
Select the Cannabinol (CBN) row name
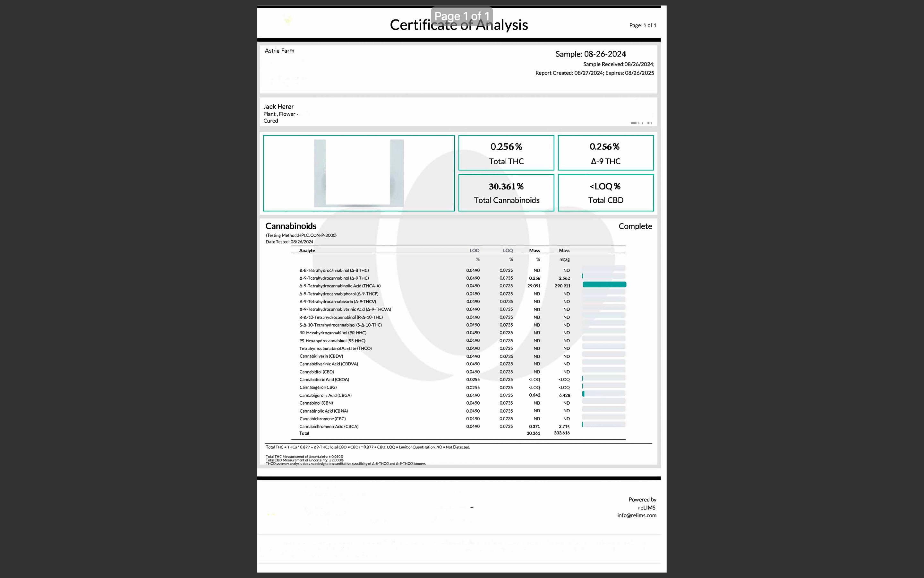[316, 403]
